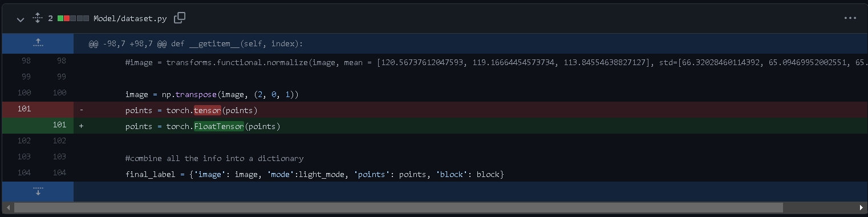Click the minus marker on deleted line
The width and height of the screenshot is (868, 217).
[x=81, y=110]
